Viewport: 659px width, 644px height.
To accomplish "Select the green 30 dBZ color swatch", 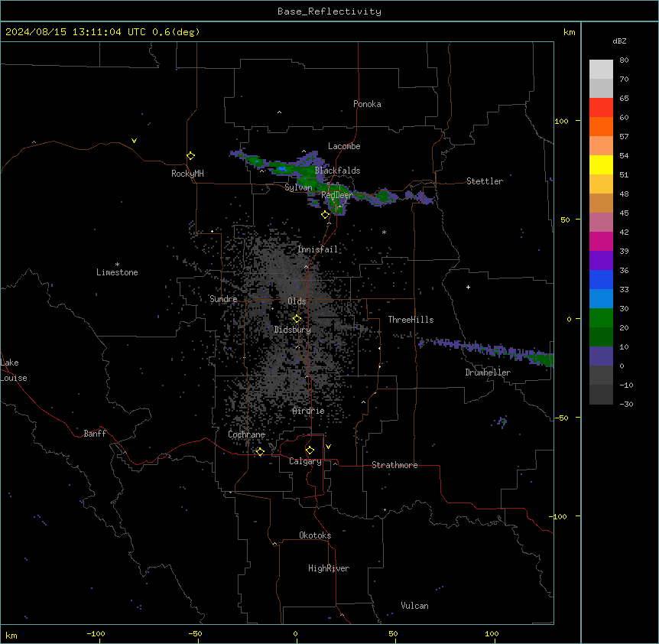I will [601, 318].
